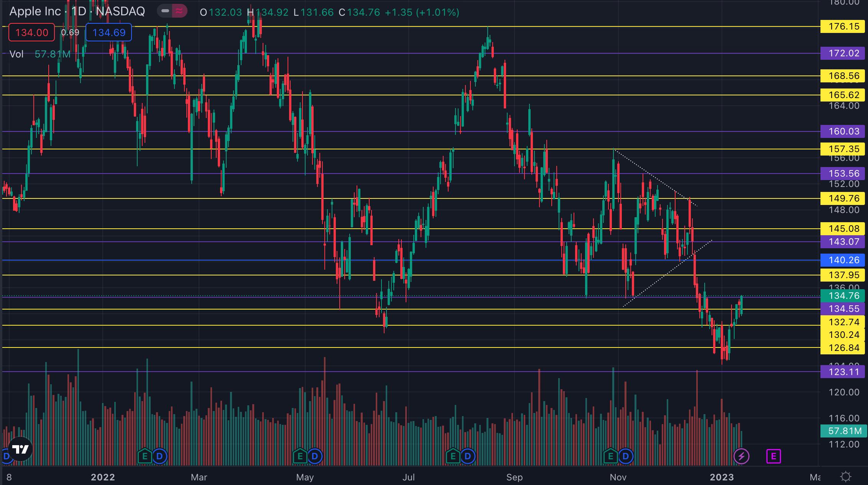Select the yellow 130.24 price label
Screen dimensions: 868x485
[x=843, y=335]
